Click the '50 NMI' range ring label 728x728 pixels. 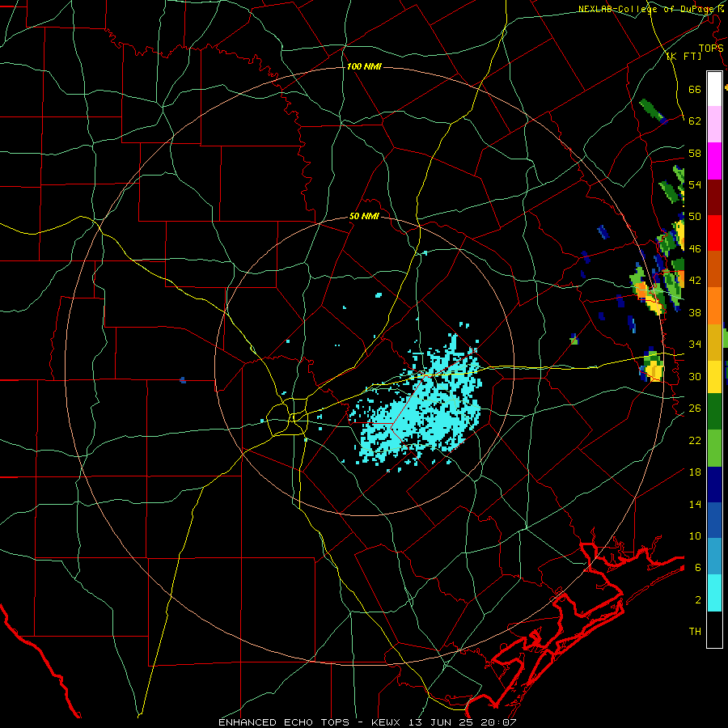pos(364,216)
